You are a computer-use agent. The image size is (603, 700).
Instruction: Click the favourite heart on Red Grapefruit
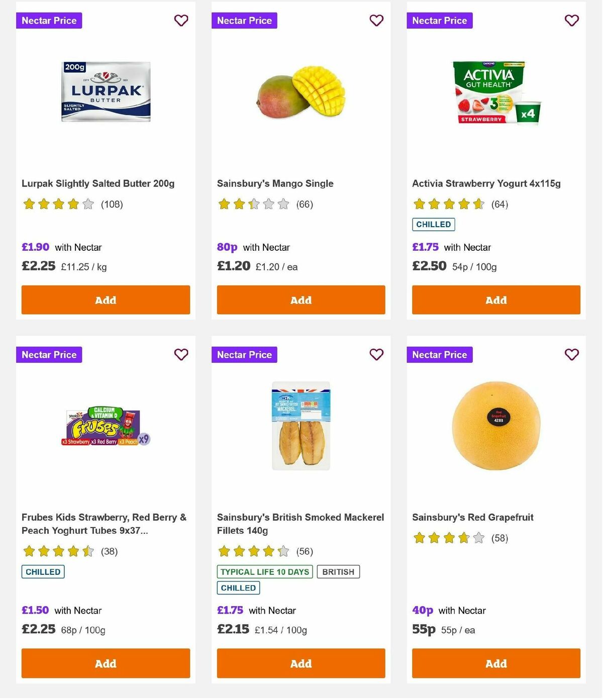pos(571,354)
